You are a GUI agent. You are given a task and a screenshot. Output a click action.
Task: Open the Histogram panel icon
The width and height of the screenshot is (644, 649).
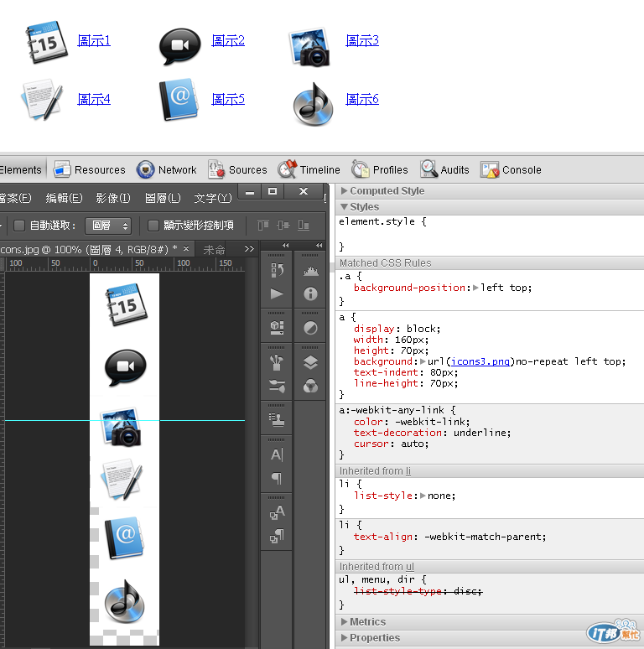click(x=310, y=271)
